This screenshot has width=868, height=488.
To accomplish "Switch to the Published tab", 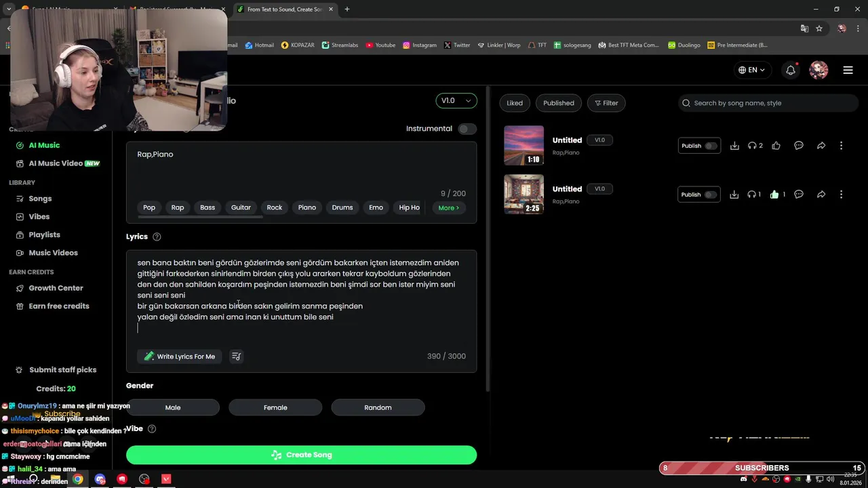I will click(x=559, y=103).
